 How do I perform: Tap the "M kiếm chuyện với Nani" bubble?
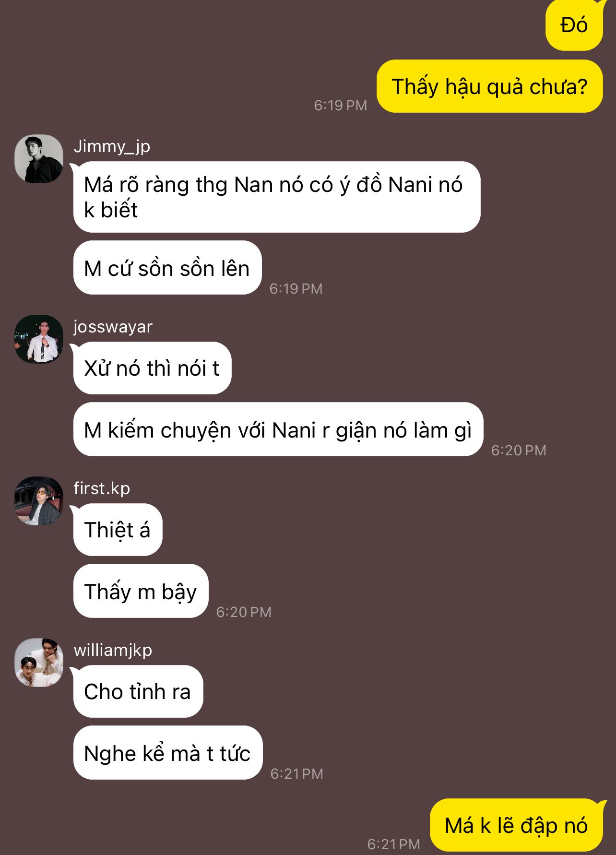(x=278, y=429)
